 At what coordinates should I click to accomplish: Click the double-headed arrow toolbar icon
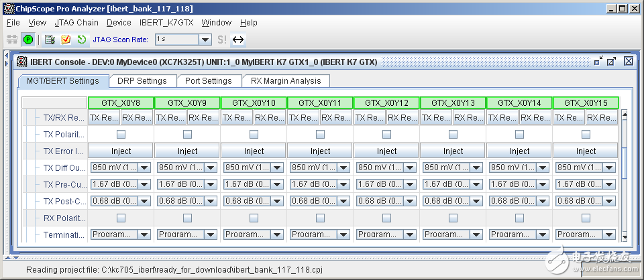[x=237, y=40]
